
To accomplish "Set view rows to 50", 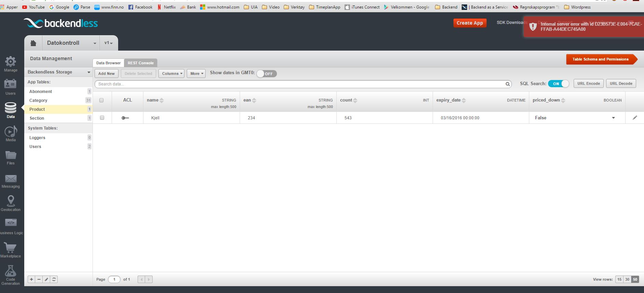I will pos(635,279).
